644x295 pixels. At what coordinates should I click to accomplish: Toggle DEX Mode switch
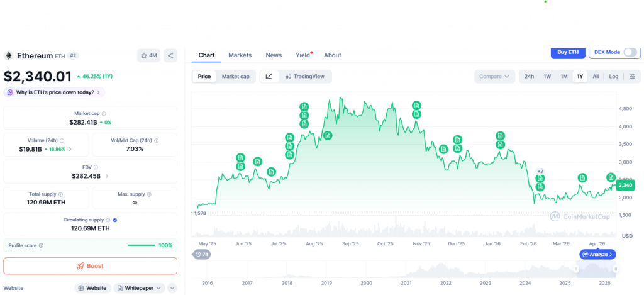pyautogui.click(x=630, y=53)
